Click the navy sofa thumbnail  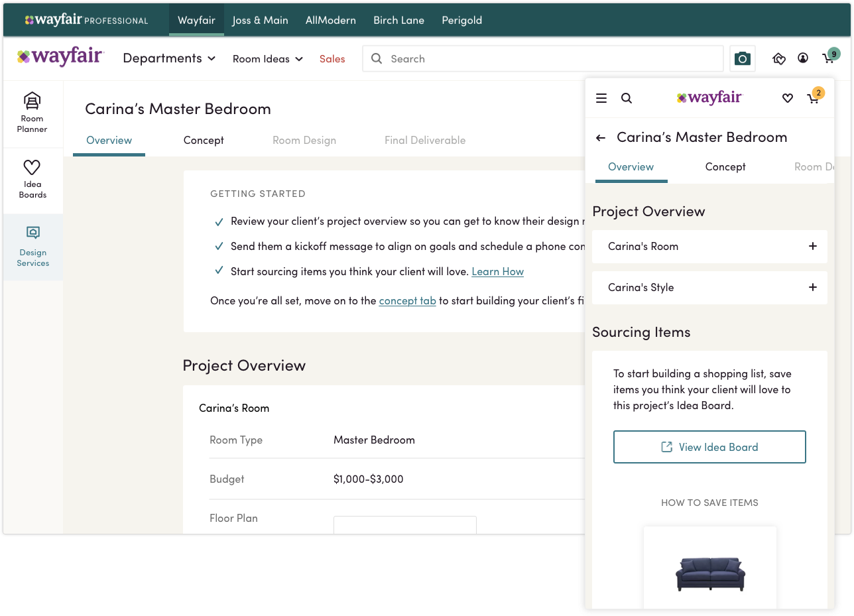(x=710, y=574)
